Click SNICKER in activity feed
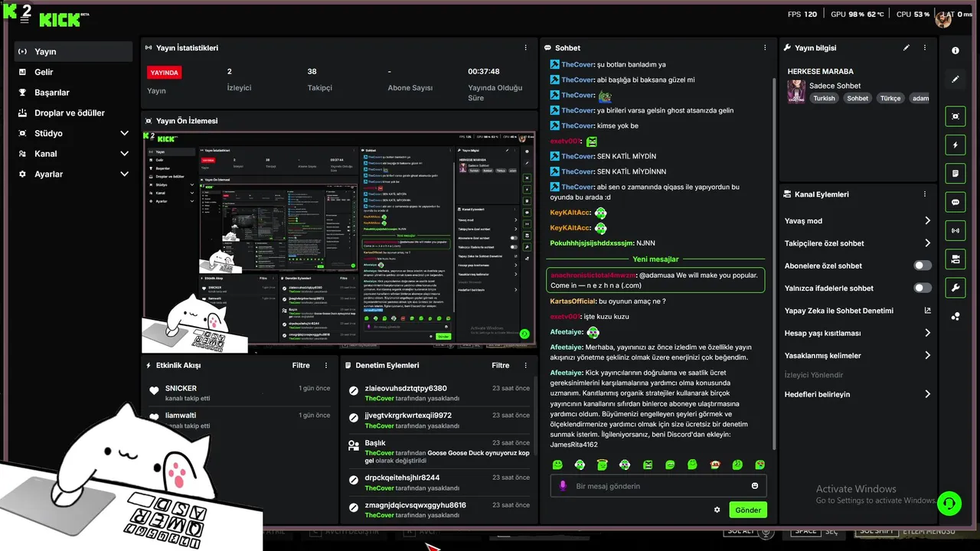 tap(181, 388)
